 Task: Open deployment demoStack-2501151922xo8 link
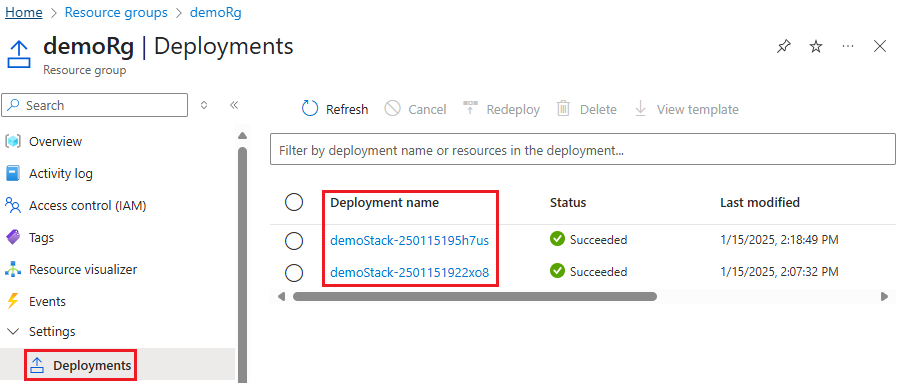409,272
